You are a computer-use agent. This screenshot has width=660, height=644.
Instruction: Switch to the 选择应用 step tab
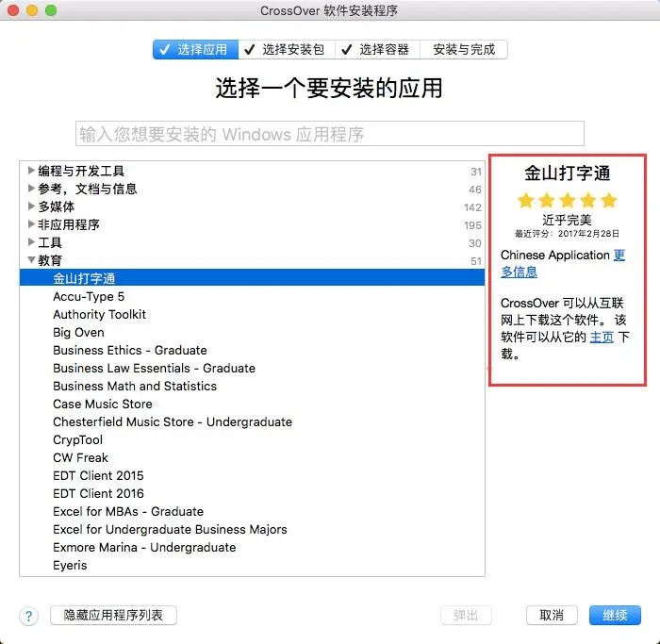tap(196, 50)
